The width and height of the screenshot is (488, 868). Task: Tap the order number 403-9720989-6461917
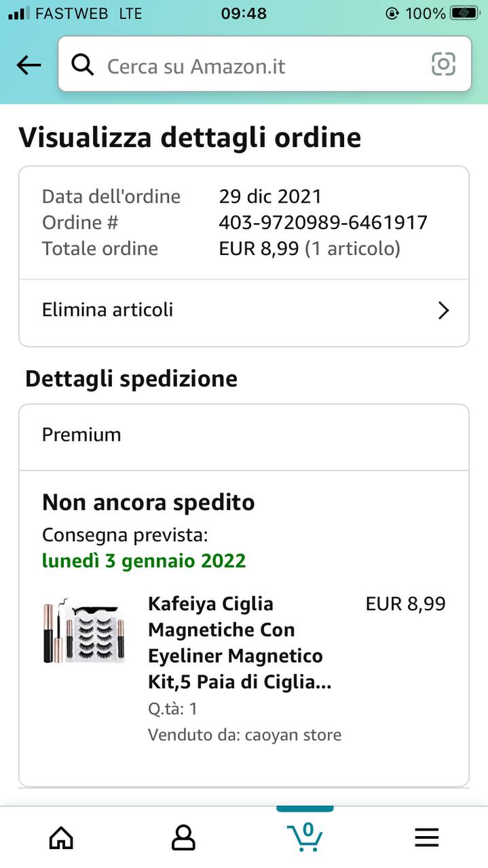coord(323,222)
